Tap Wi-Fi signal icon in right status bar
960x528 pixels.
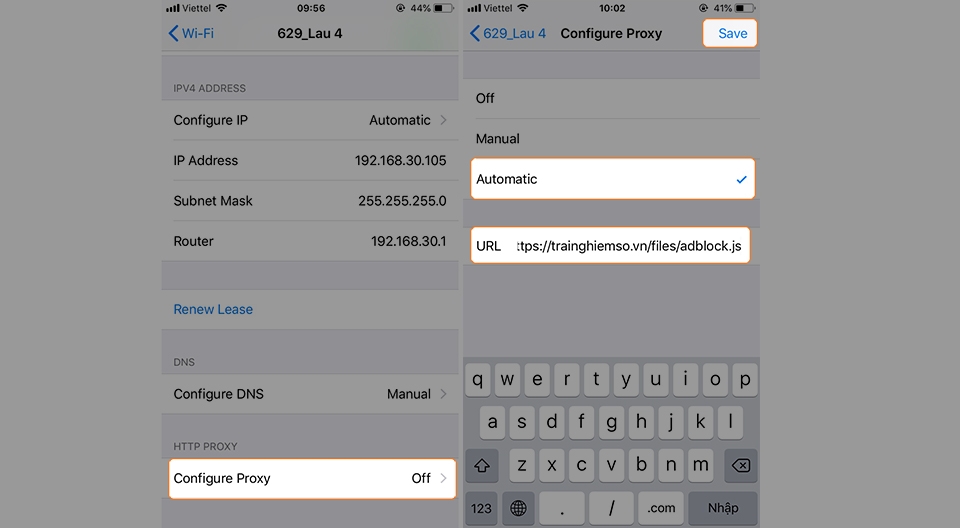[x=523, y=8]
